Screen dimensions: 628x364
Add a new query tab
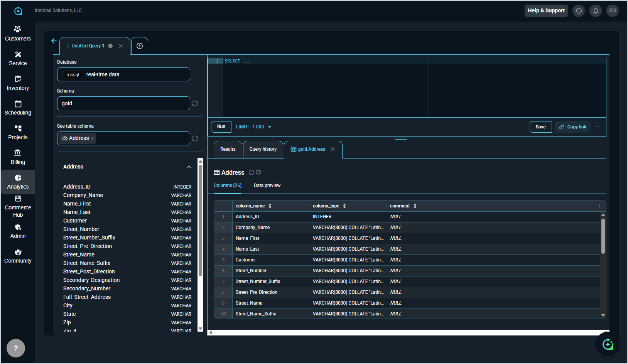click(140, 46)
